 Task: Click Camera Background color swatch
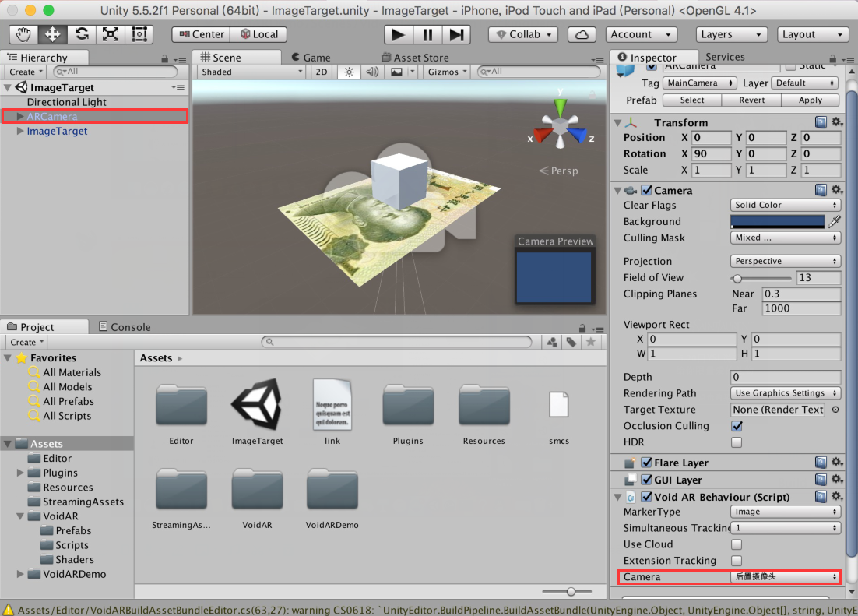(778, 221)
